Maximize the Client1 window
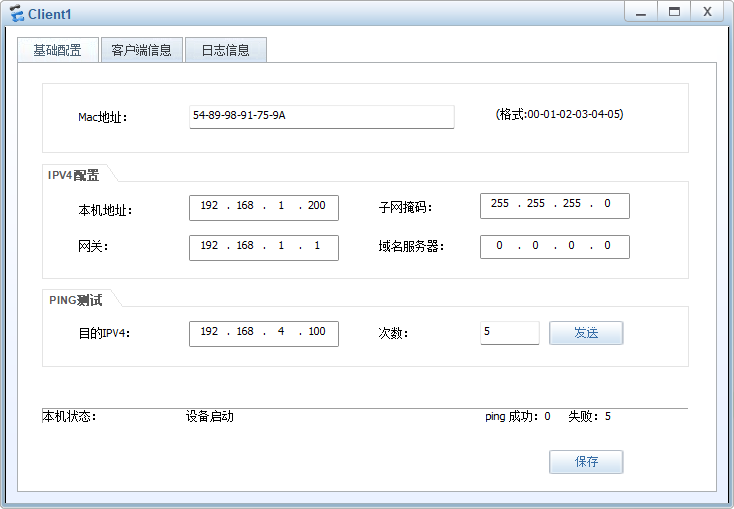The height and width of the screenshot is (509, 734). point(674,12)
